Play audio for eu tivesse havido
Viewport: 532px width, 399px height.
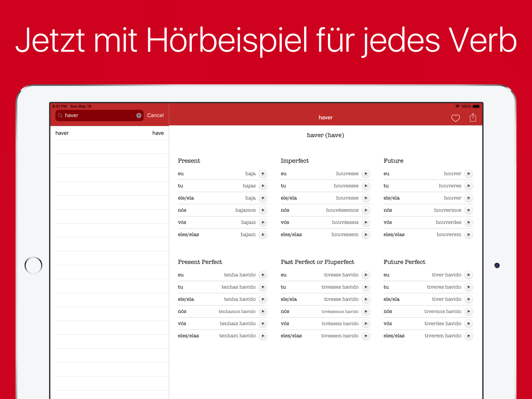tap(366, 275)
